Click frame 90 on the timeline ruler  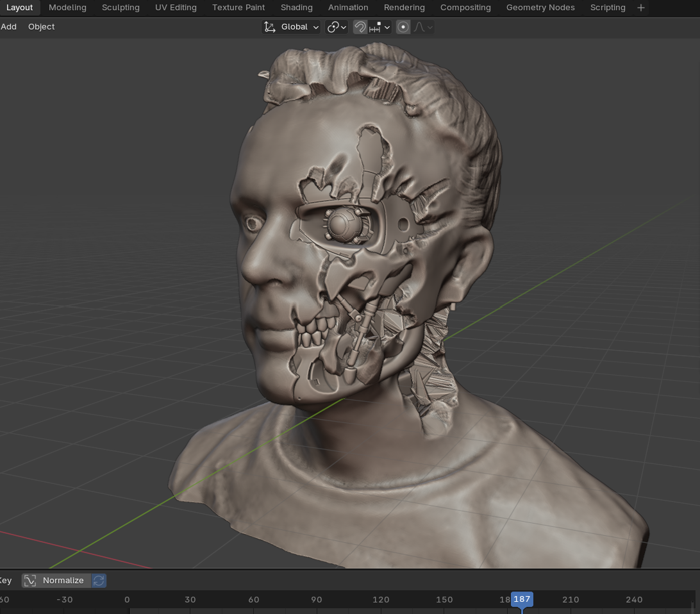point(317,600)
